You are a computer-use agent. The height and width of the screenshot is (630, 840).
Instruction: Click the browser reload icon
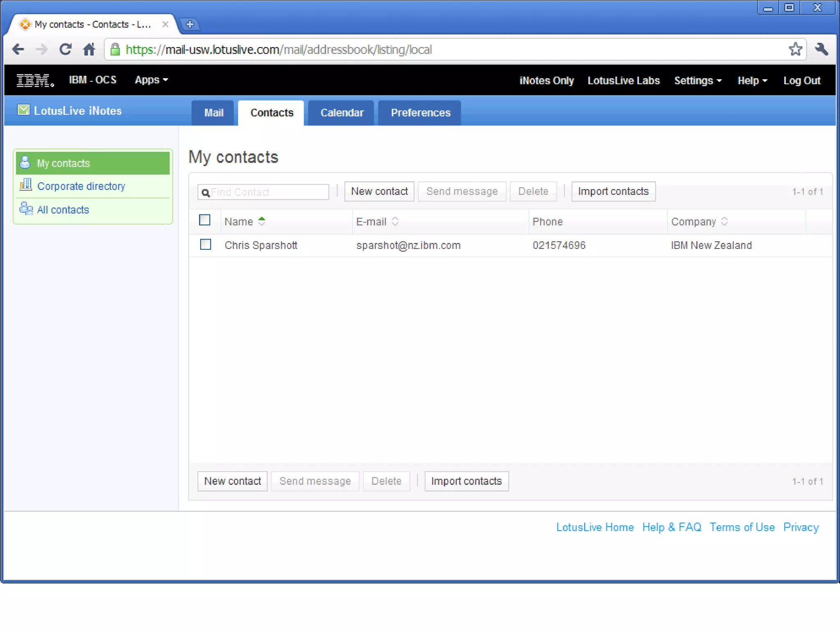point(65,50)
